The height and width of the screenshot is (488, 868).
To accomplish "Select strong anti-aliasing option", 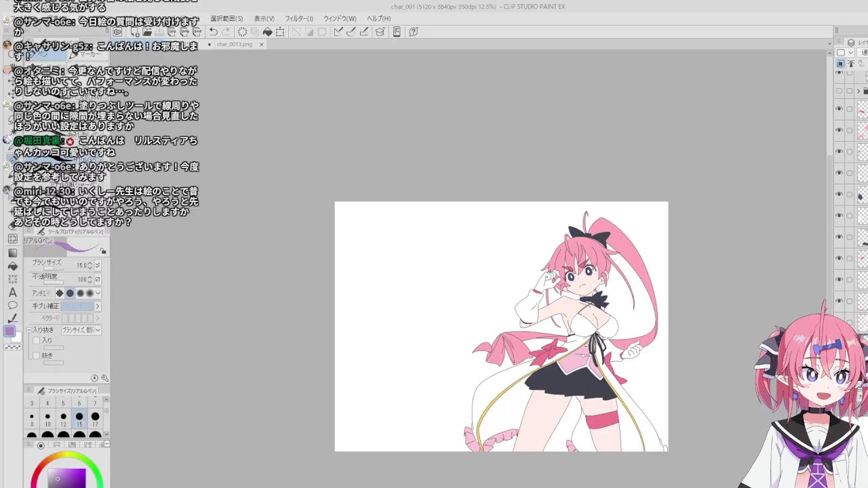I will click(x=90, y=293).
